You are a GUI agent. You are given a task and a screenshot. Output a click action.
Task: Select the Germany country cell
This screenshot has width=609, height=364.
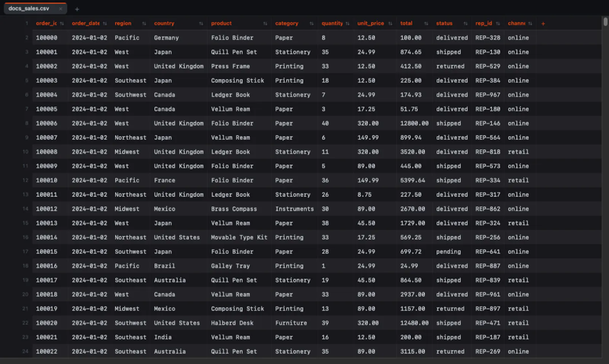pyautogui.click(x=179, y=38)
